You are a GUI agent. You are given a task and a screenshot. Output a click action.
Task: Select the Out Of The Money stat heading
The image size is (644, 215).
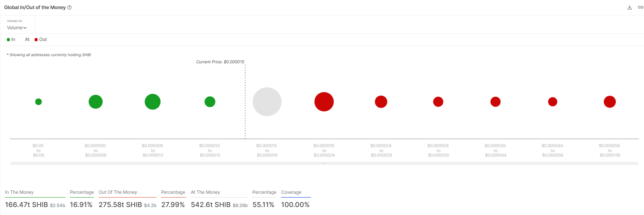tap(118, 192)
